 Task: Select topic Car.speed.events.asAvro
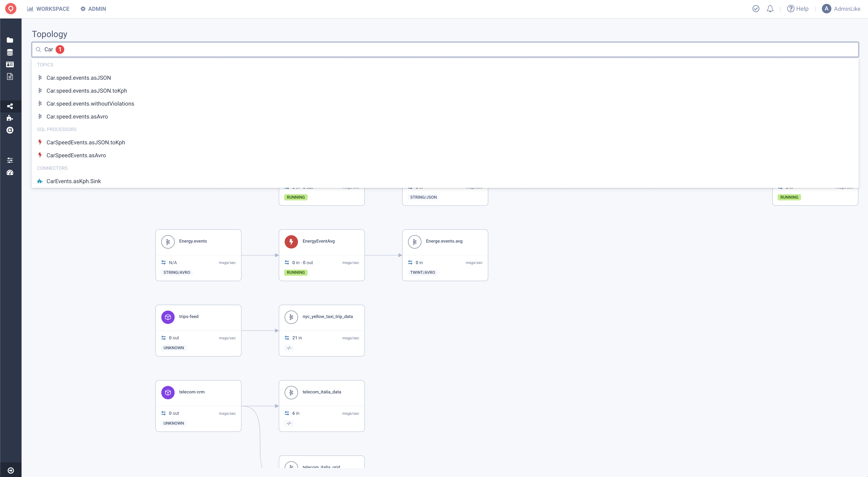point(445,117)
